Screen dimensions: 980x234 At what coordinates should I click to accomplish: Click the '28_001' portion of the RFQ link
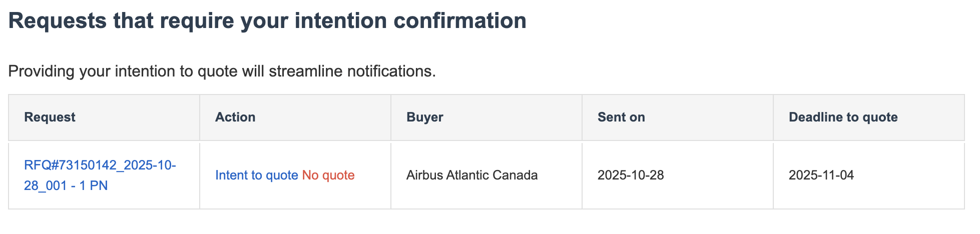tap(45, 186)
